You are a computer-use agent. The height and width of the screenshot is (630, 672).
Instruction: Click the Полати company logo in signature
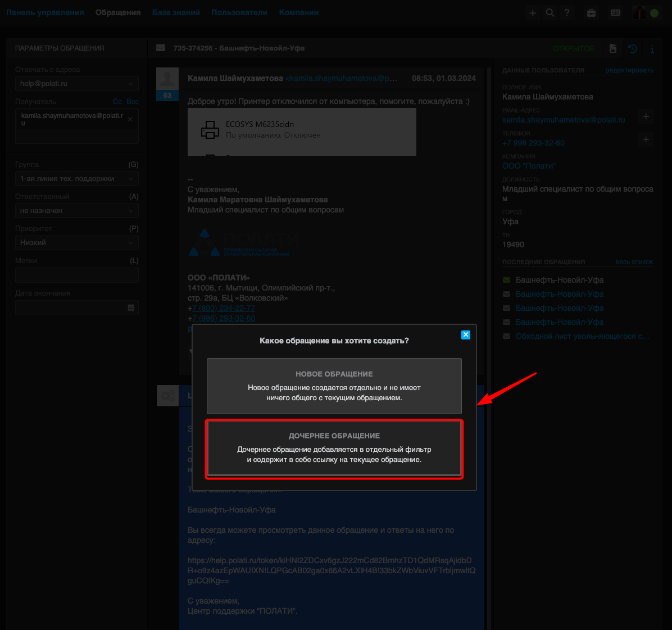[x=243, y=243]
